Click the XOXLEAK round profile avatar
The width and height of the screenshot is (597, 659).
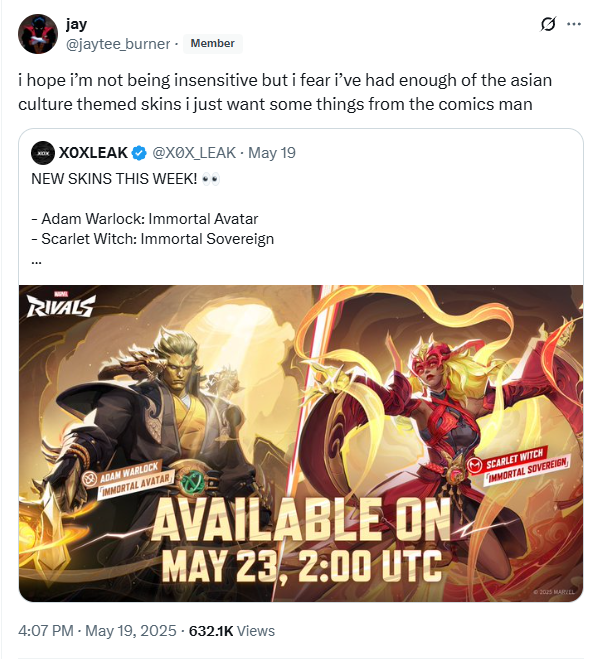pyautogui.click(x=43, y=153)
